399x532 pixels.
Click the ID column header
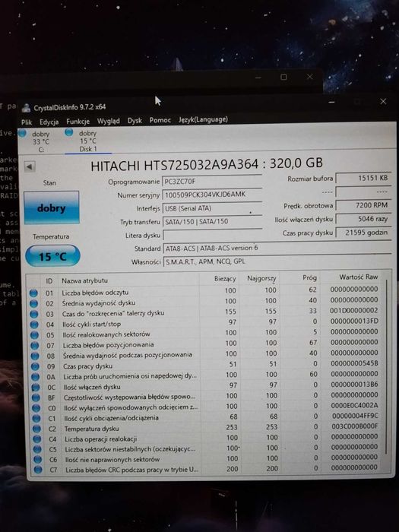49,280
